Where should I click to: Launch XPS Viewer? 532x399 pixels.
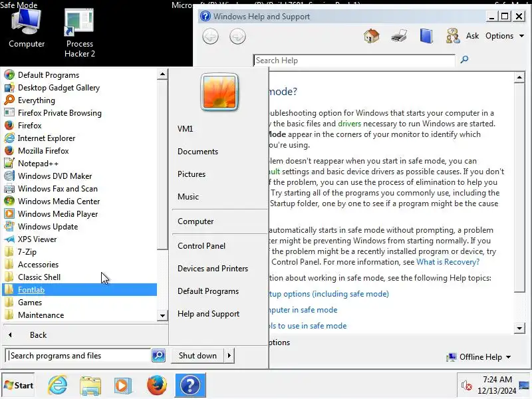[80, 239]
